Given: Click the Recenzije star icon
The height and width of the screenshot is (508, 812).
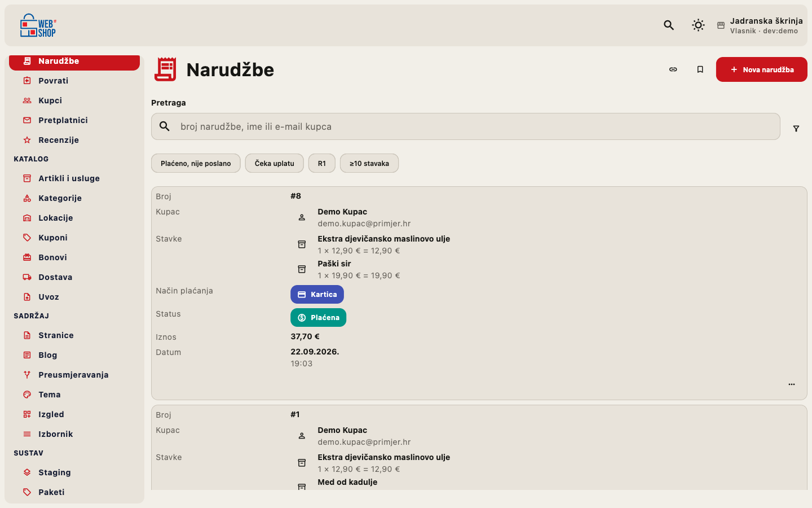Looking at the screenshot, I should click(x=27, y=140).
